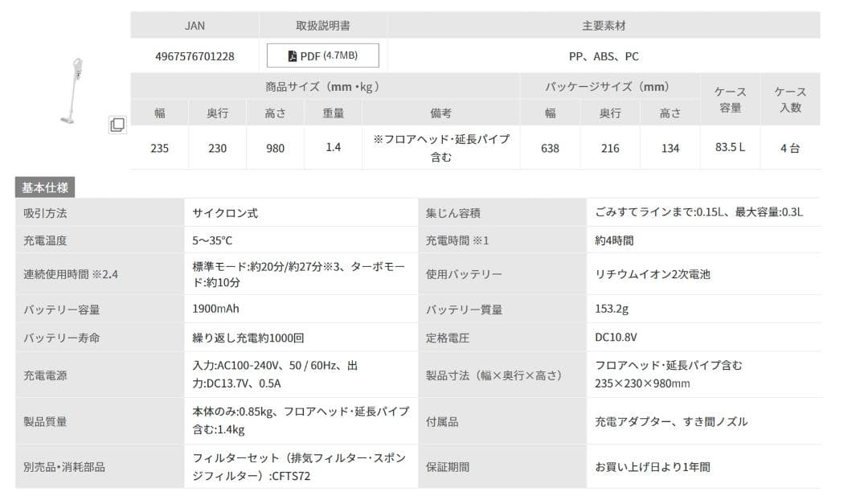Click the PP、ABS、PC materials cell
868x492 pixels.
coord(604,56)
